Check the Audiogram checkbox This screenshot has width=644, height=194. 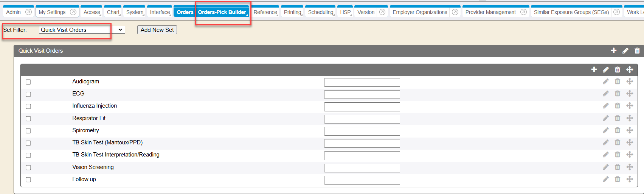click(28, 82)
